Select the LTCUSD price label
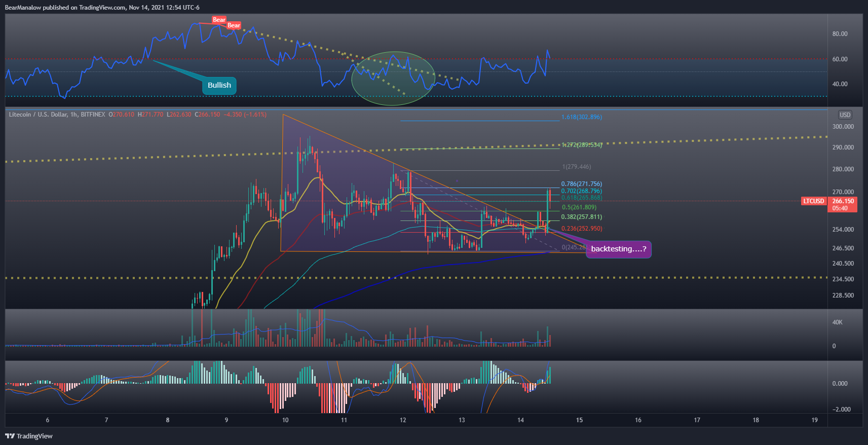868x445 pixels. (814, 201)
